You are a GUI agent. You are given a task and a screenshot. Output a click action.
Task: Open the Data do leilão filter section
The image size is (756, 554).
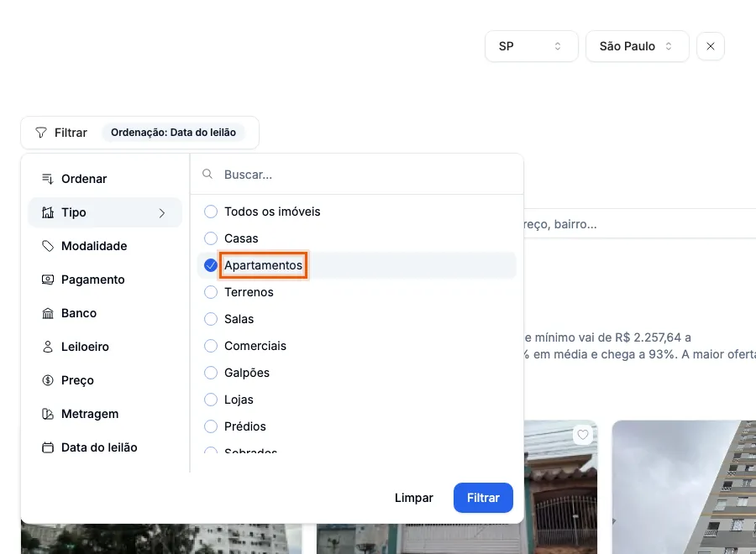point(105,447)
